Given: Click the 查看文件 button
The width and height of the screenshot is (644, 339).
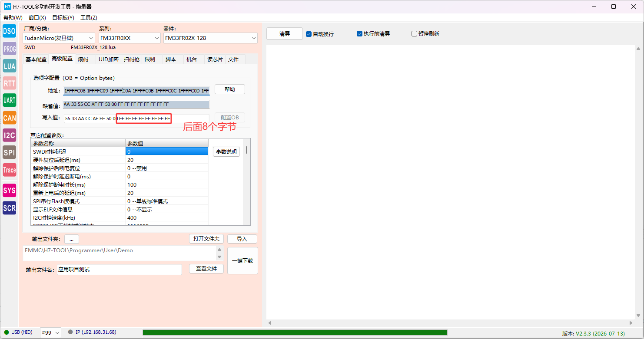Looking at the screenshot, I should point(206,269).
